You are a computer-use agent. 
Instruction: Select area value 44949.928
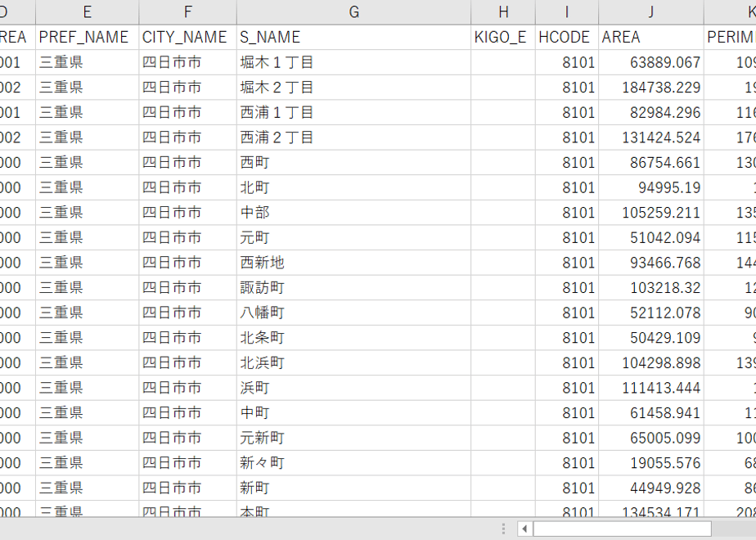click(x=651, y=488)
